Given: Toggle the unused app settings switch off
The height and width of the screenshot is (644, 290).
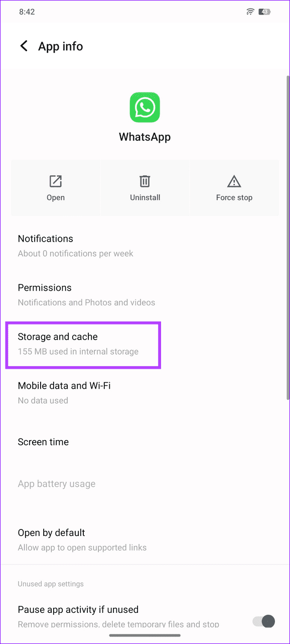Looking at the screenshot, I should click(262, 621).
